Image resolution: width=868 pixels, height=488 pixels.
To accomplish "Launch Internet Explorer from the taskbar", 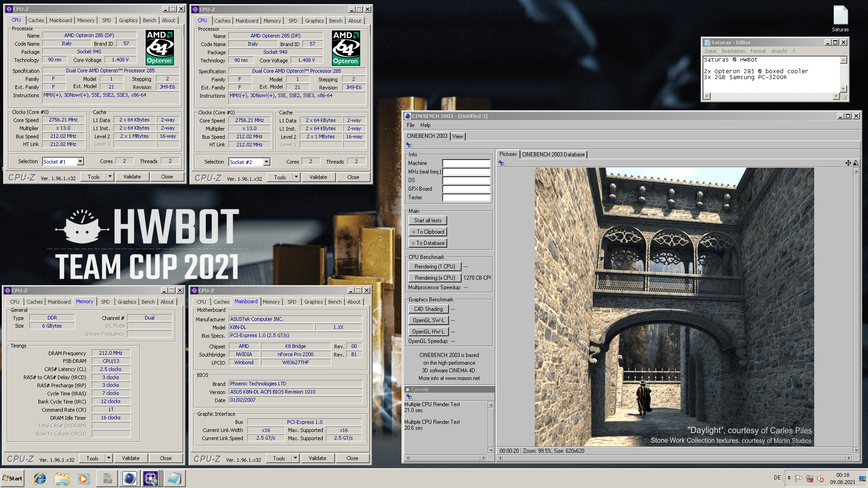I will pos(40,479).
